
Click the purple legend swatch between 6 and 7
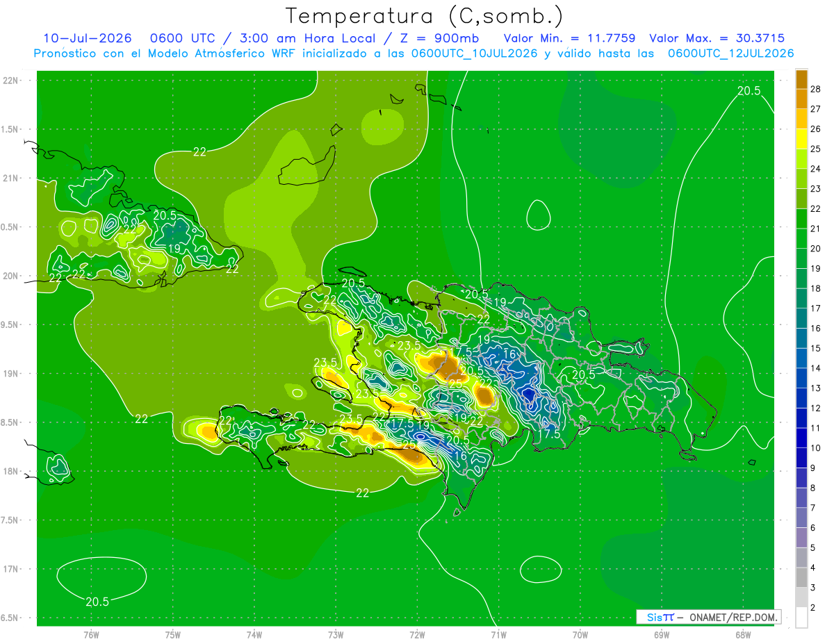coord(801,518)
